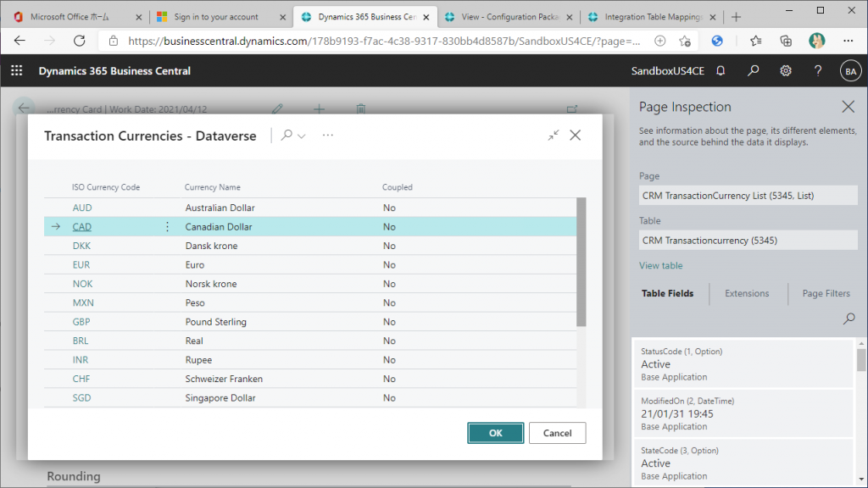
Task: Select the ModifiedOn field entry in Page Inspection
Action: click(x=743, y=413)
